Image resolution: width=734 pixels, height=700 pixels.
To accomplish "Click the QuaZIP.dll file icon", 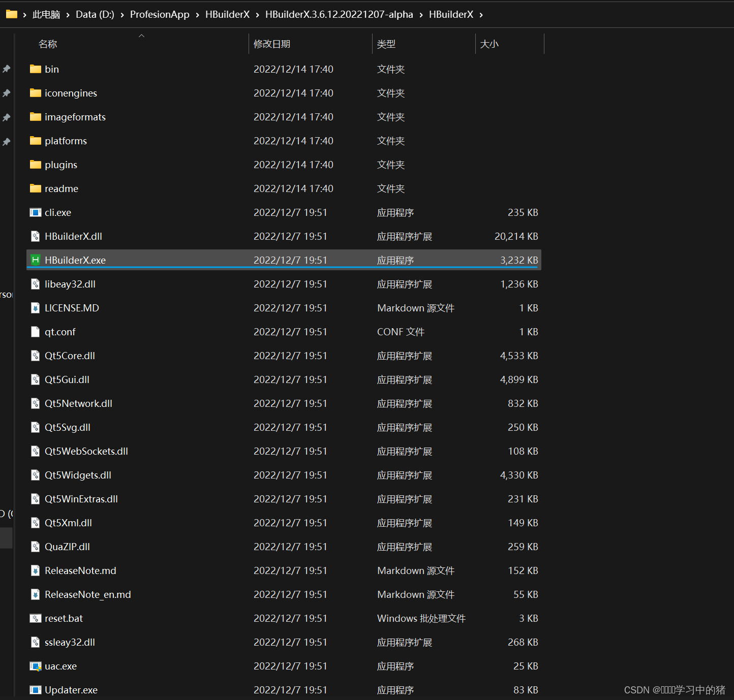I will click(x=36, y=547).
